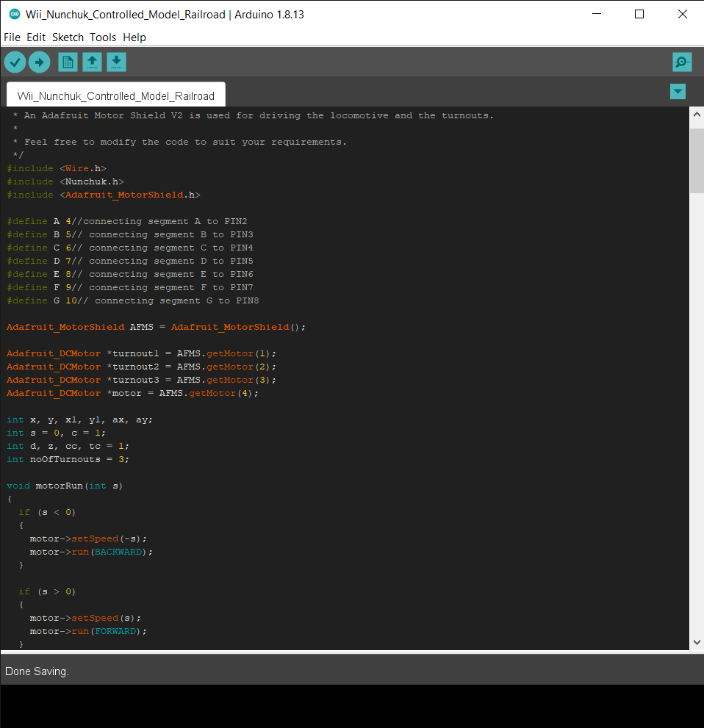Click the line '#include <Wire.h>'
The width and height of the screenshot is (704, 728).
[57, 168]
